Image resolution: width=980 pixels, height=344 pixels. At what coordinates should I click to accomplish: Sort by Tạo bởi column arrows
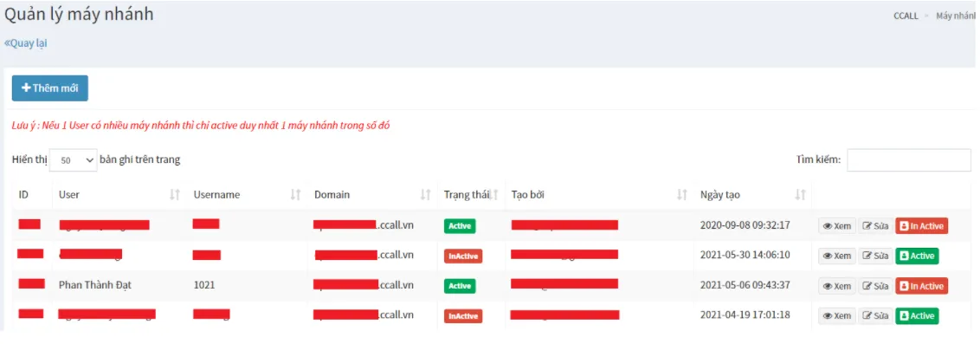[x=682, y=194]
